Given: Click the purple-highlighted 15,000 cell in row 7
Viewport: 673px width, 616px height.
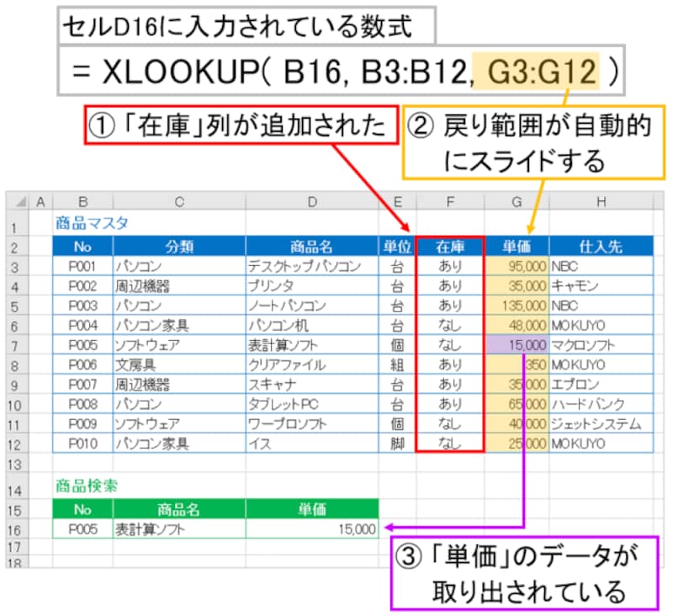Looking at the screenshot, I should (516, 346).
